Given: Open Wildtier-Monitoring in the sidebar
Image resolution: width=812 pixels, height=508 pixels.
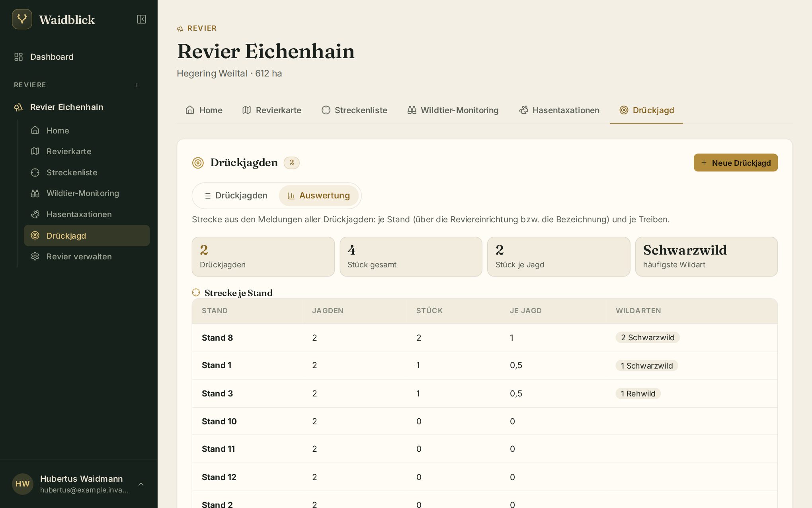Looking at the screenshot, I should point(87,193).
